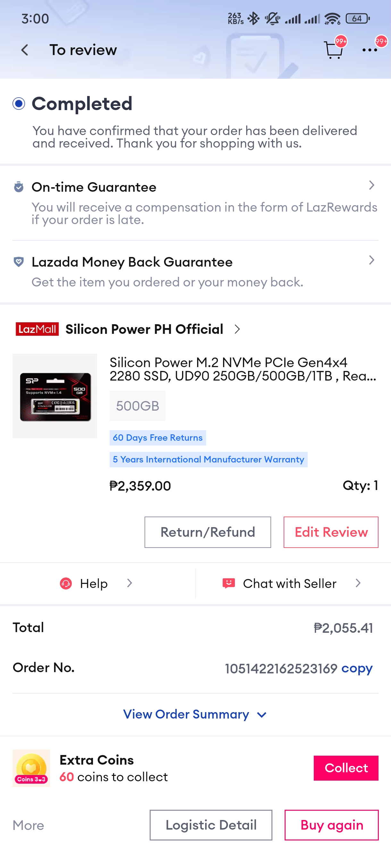This screenshot has height=868, width=391.
Task: Expand On-time Guarantee details chevron
Action: point(371,185)
